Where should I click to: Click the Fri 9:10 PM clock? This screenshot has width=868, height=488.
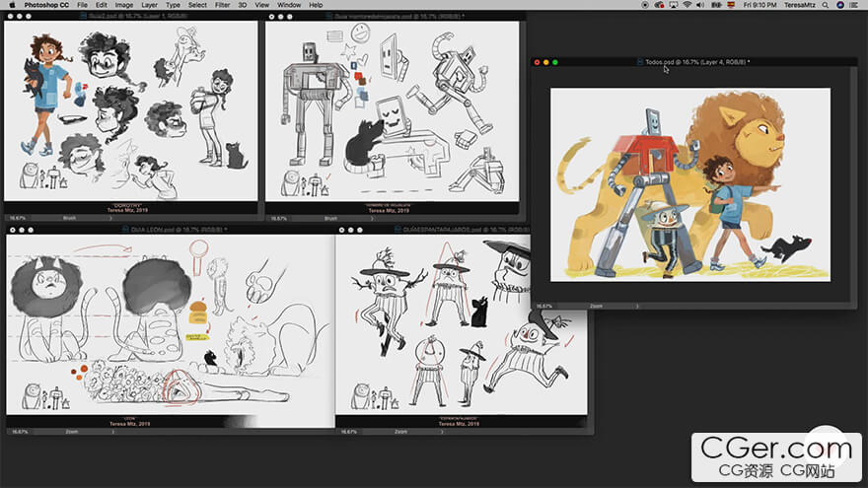760,5
